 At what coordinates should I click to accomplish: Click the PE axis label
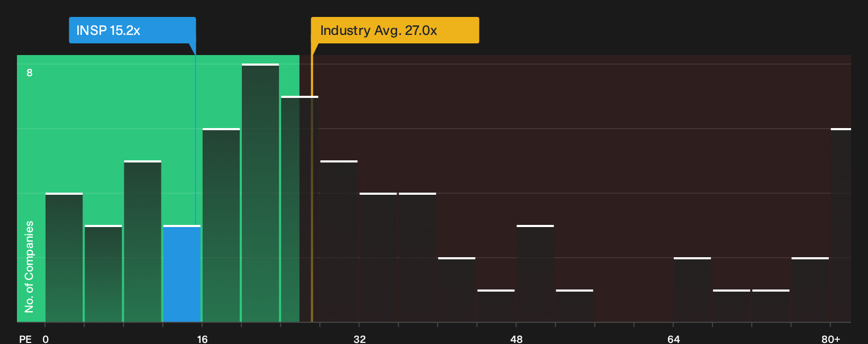25,339
